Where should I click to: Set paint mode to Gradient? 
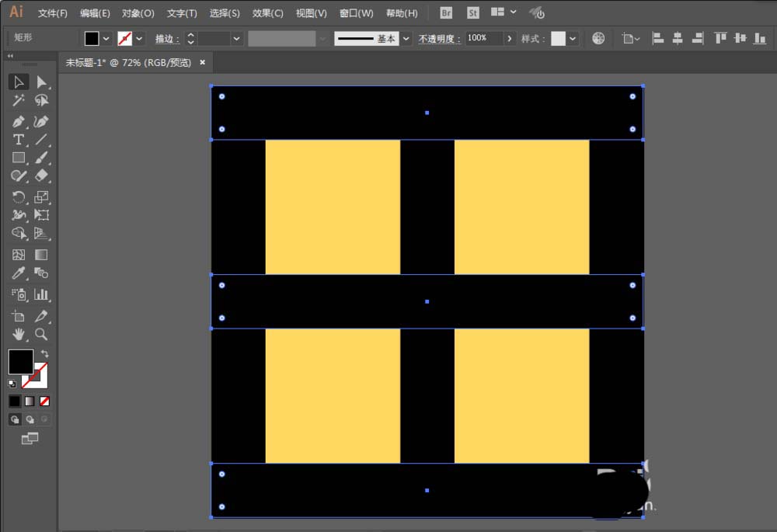pyautogui.click(x=30, y=402)
